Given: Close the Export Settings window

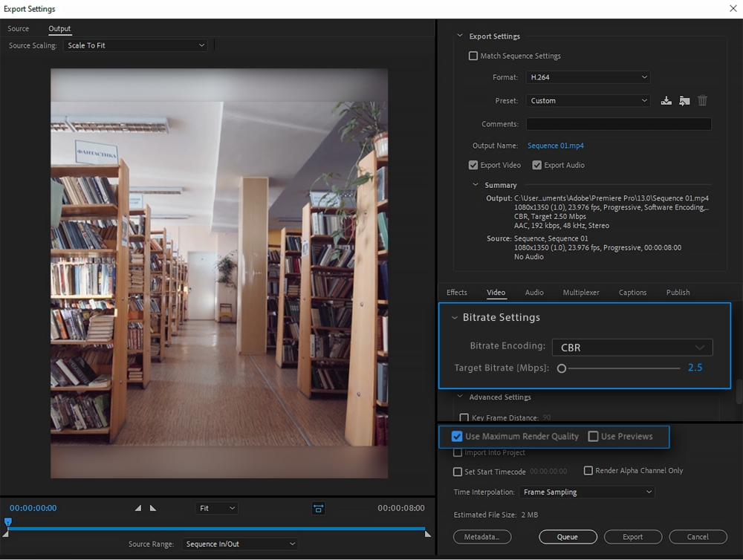Looking at the screenshot, I should tap(733, 9).
